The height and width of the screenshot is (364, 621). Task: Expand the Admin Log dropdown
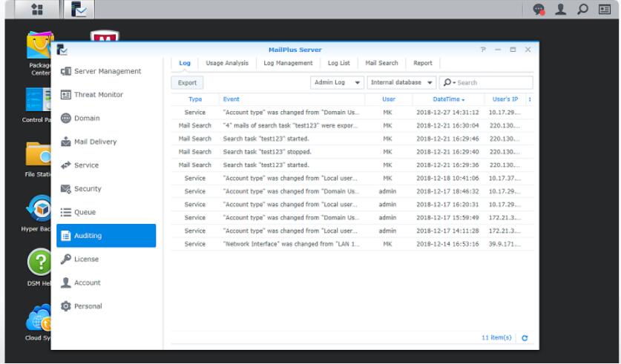coord(337,82)
